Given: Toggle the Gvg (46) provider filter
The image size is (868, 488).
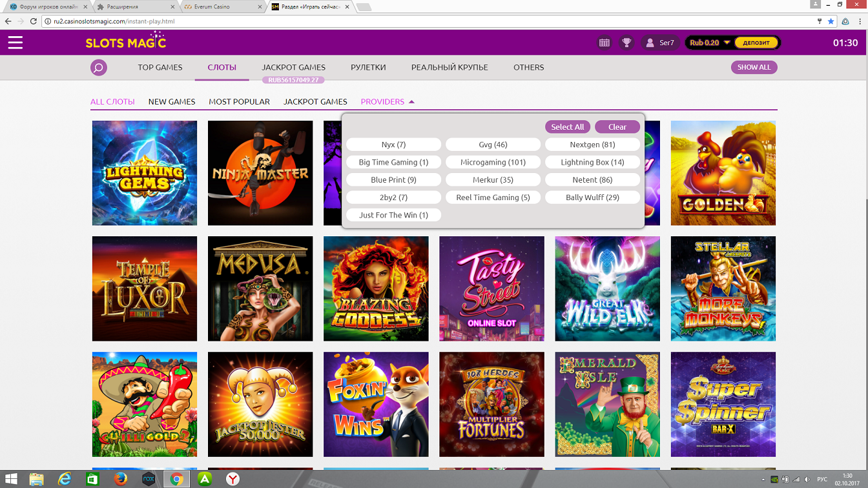Looking at the screenshot, I should coord(493,145).
